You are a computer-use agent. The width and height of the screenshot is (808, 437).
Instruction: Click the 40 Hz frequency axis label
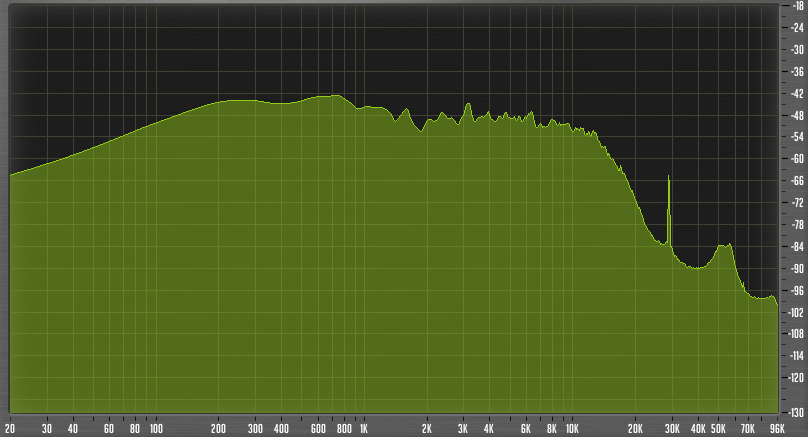click(x=73, y=429)
